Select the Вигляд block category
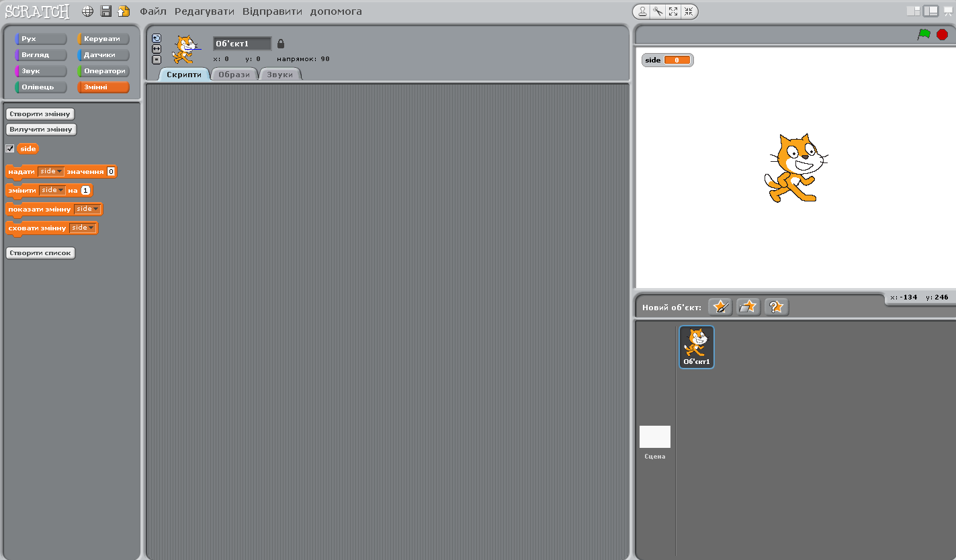 coord(41,55)
